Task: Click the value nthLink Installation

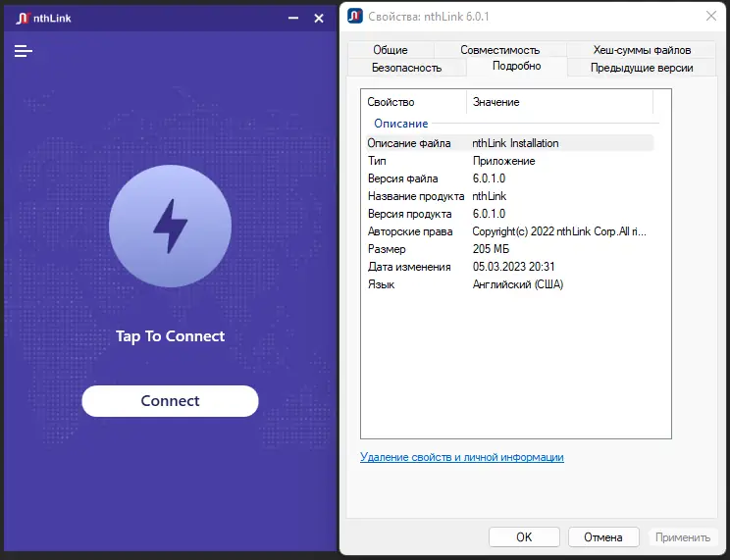Action: [515, 143]
